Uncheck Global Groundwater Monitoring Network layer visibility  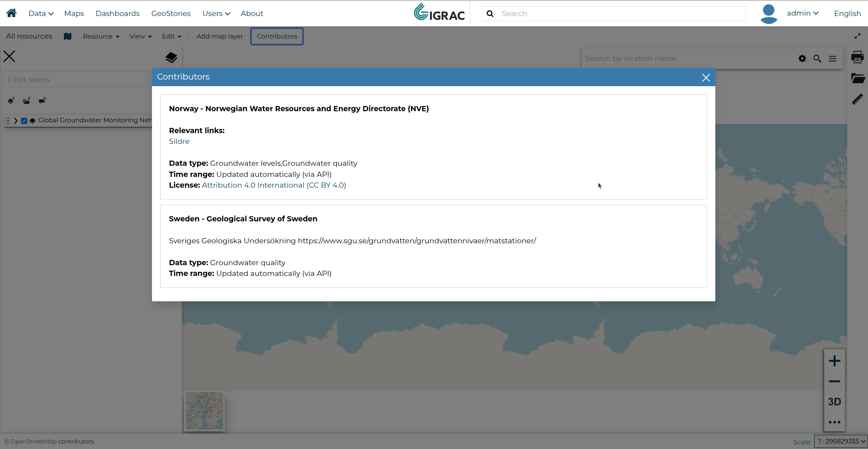[24, 121]
